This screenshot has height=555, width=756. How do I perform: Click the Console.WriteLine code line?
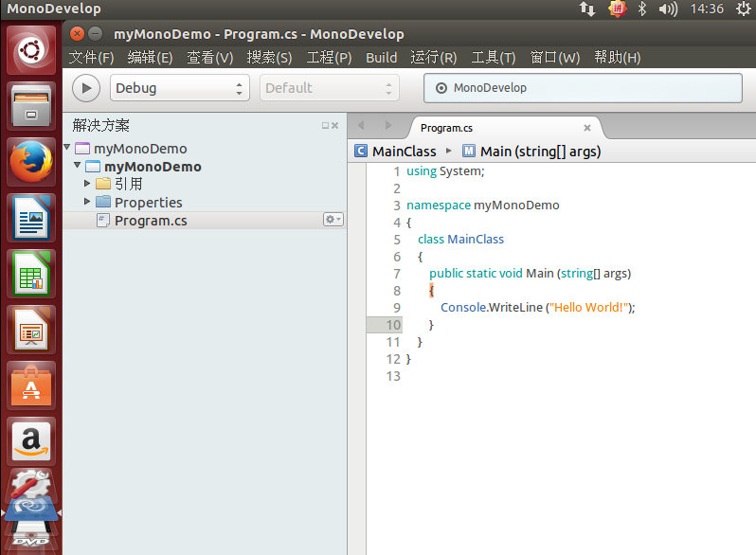[537, 307]
